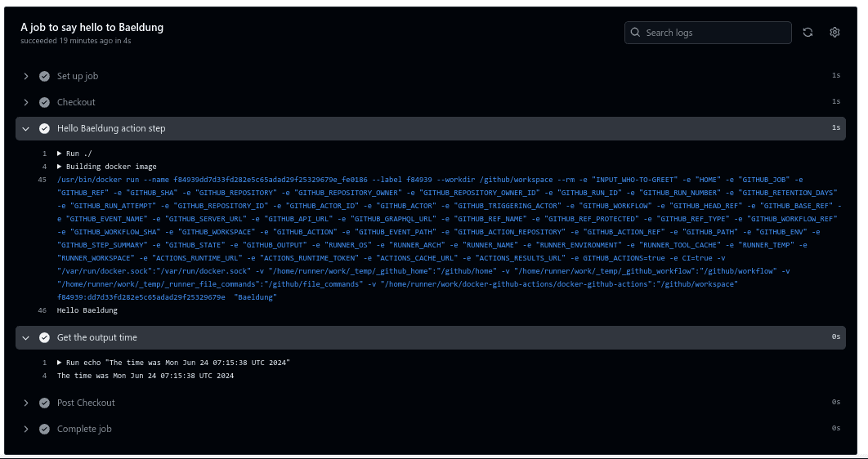
Task: Expand the 'Run echo' log group triangle
Action: pyautogui.click(x=60, y=363)
